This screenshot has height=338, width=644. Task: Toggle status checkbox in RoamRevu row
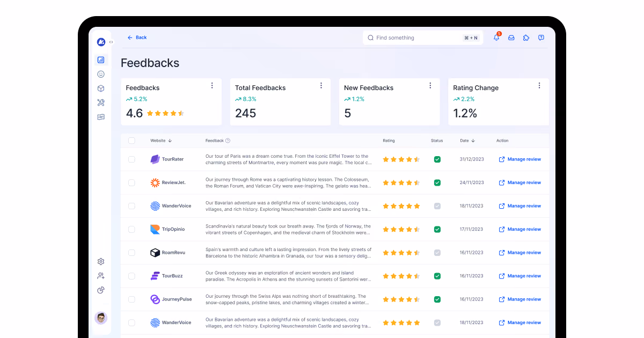click(x=437, y=253)
